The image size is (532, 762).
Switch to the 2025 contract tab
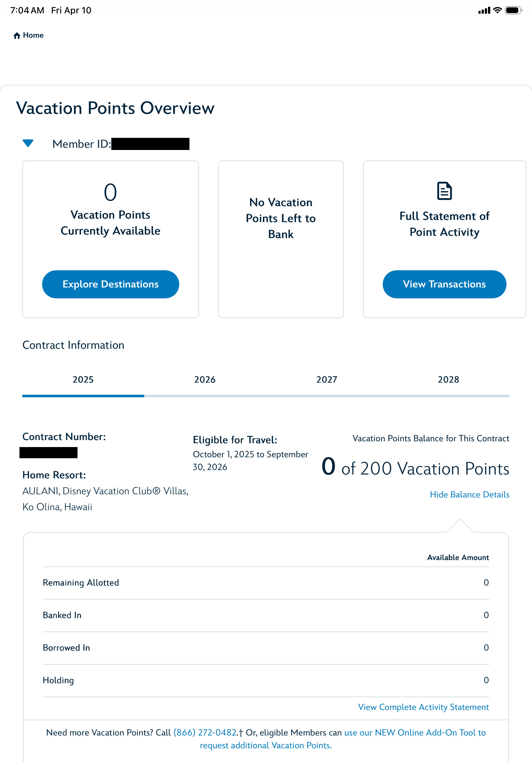coord(83,379)
